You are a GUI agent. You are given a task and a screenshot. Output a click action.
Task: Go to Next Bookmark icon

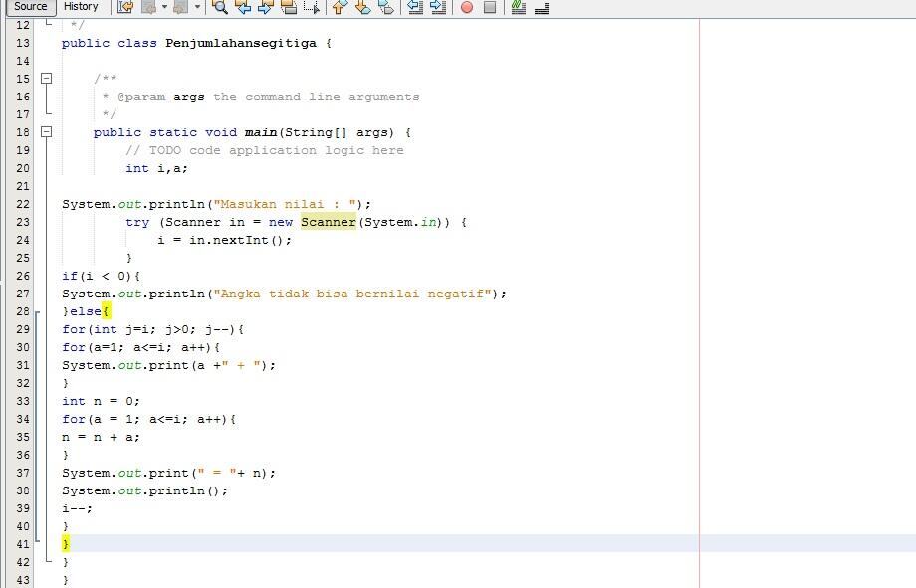click(362, 7)
